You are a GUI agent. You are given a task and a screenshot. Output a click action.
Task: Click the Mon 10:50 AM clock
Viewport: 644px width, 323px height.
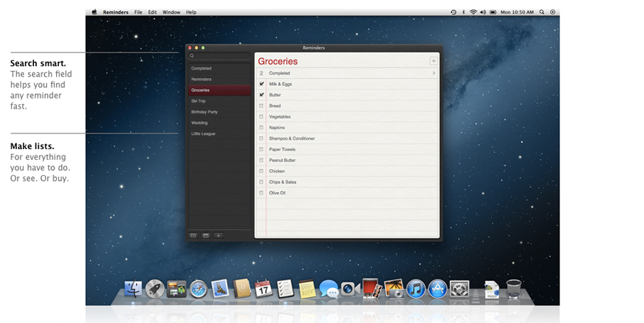pyautogui.click(x=516, y=12)
